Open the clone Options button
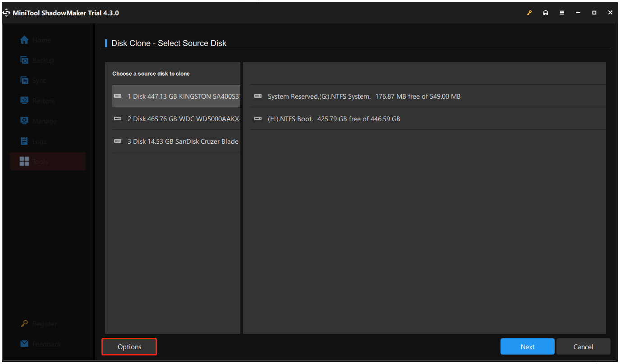 [x=129, y=347]
